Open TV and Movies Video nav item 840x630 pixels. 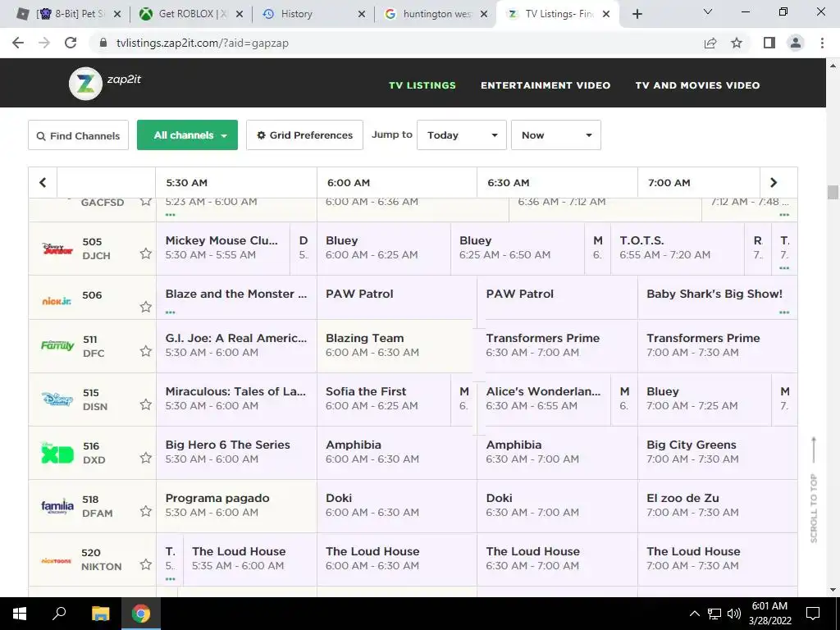(x=697, y=85)
